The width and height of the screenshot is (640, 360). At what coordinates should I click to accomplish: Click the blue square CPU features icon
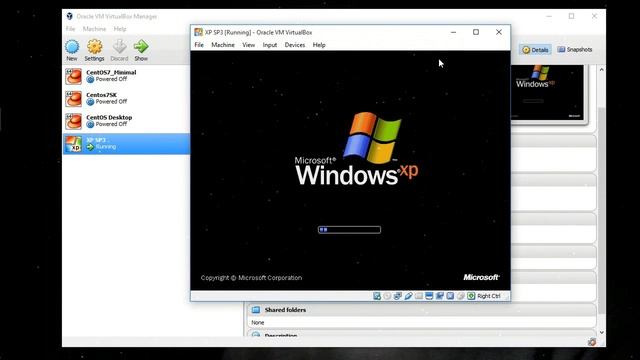450,296
